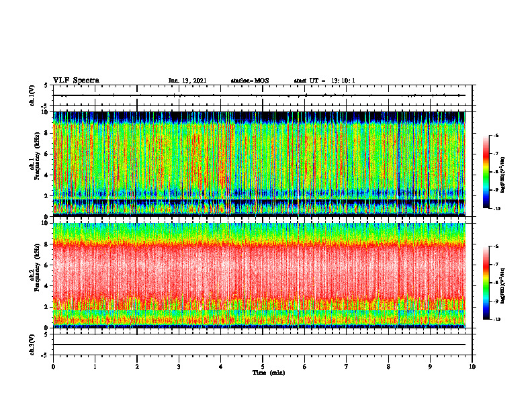Click the "Time (min)" x-axis label
Viewport: 532px width, 411px height.
point(269,373)
